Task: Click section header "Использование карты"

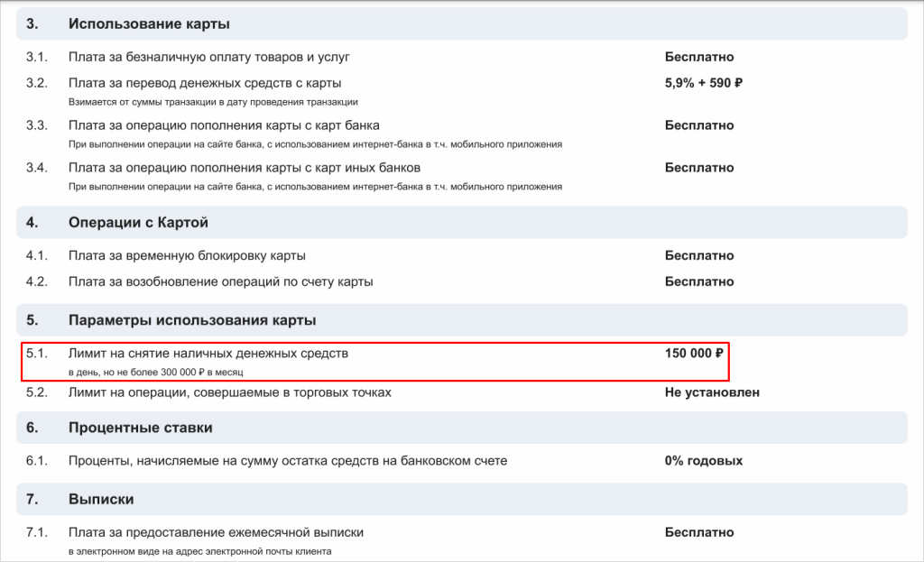Action: 461,24
